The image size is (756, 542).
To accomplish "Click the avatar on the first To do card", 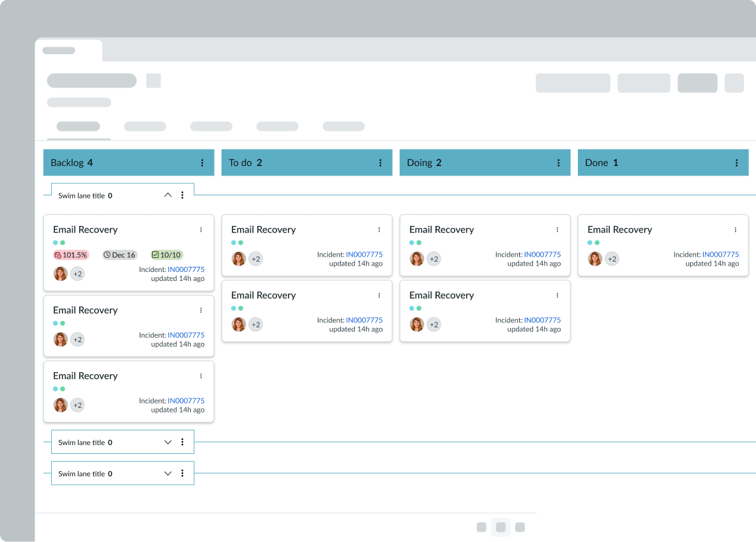I will click(x=239, y=259).
